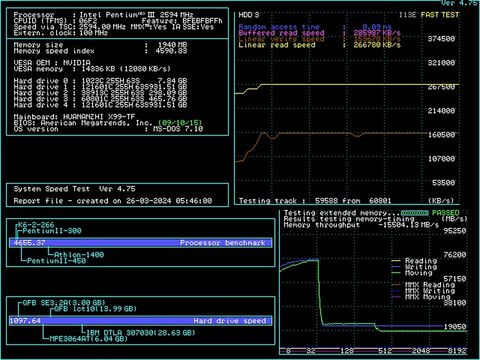Click the PASSED memory test status

click(x=446, y=213)
